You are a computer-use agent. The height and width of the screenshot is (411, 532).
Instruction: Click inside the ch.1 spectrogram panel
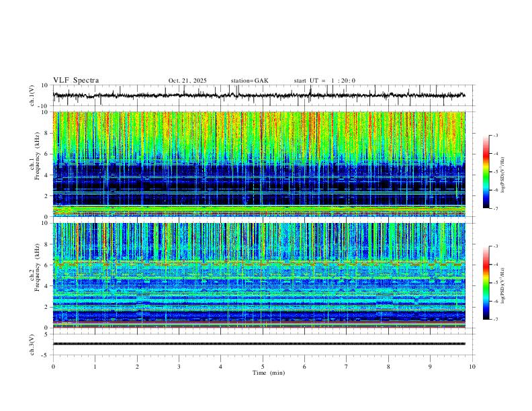259,164
